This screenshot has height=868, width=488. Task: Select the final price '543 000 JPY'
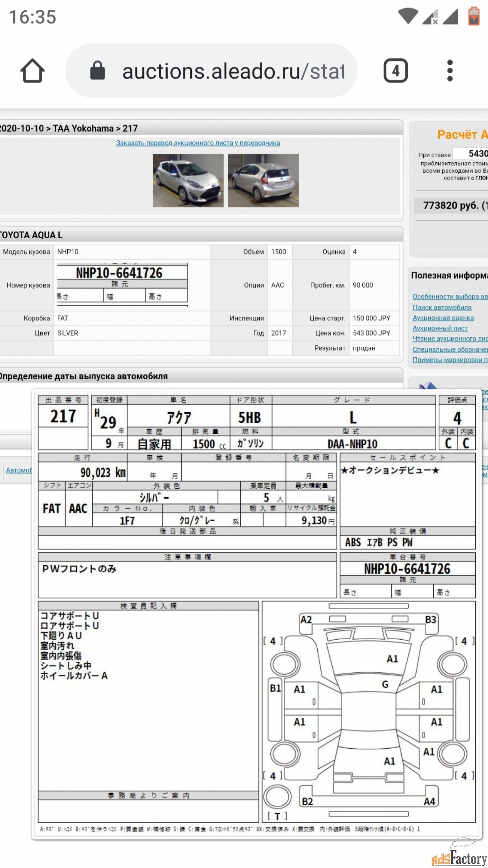pos(371,333)
